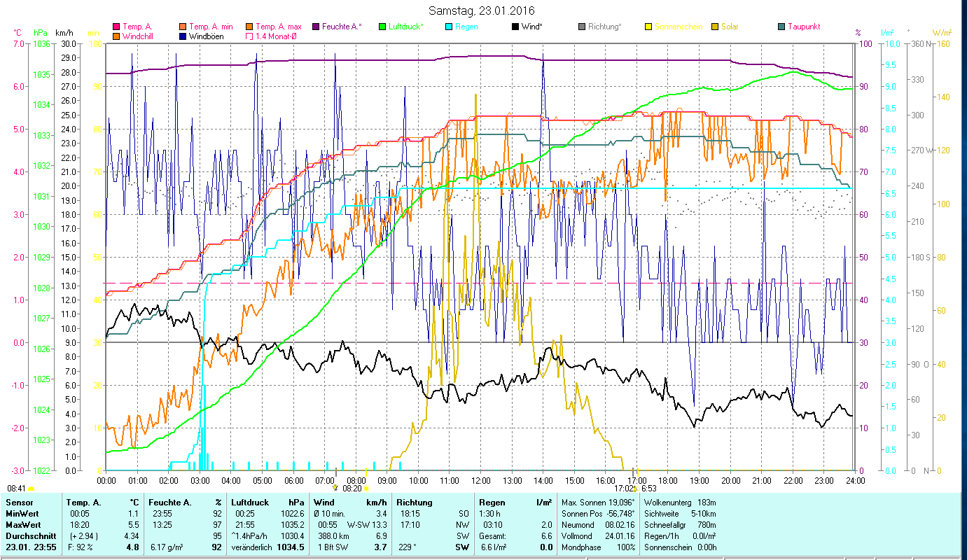The width and height of the screenshot is (967, 560).
Task: Click the purple Feuchte A.* legend swatch
Action: pyautogui.click(x=316, y=27)
